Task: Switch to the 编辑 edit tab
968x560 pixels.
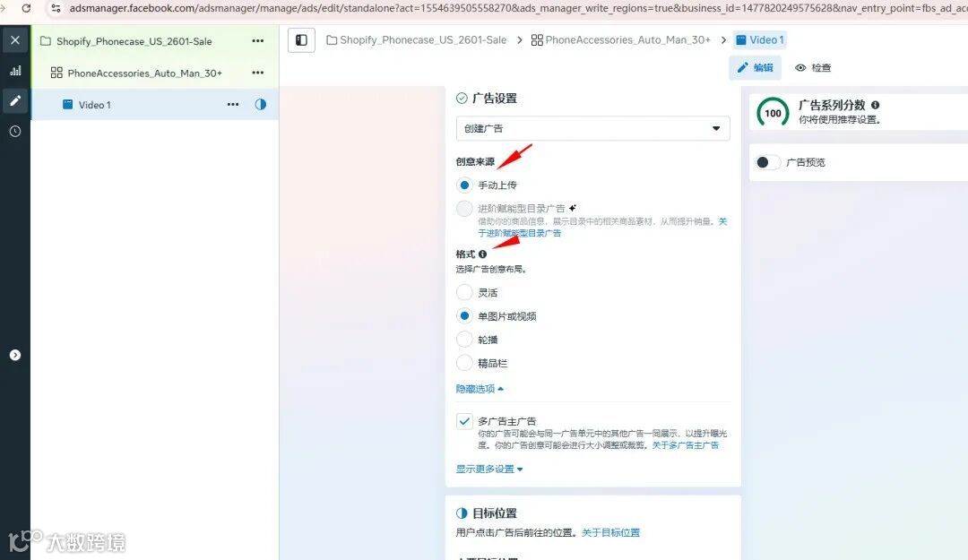Action: coord(755,68)
